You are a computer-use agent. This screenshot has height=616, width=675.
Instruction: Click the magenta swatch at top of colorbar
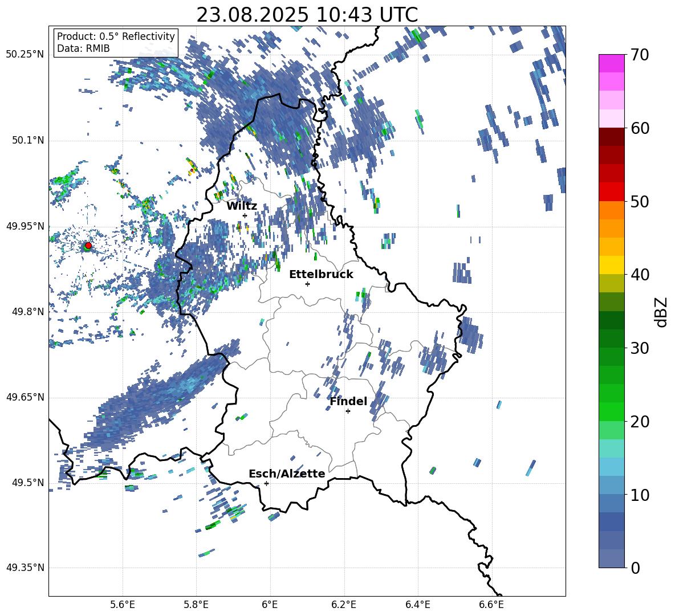(x=611, y=64)
